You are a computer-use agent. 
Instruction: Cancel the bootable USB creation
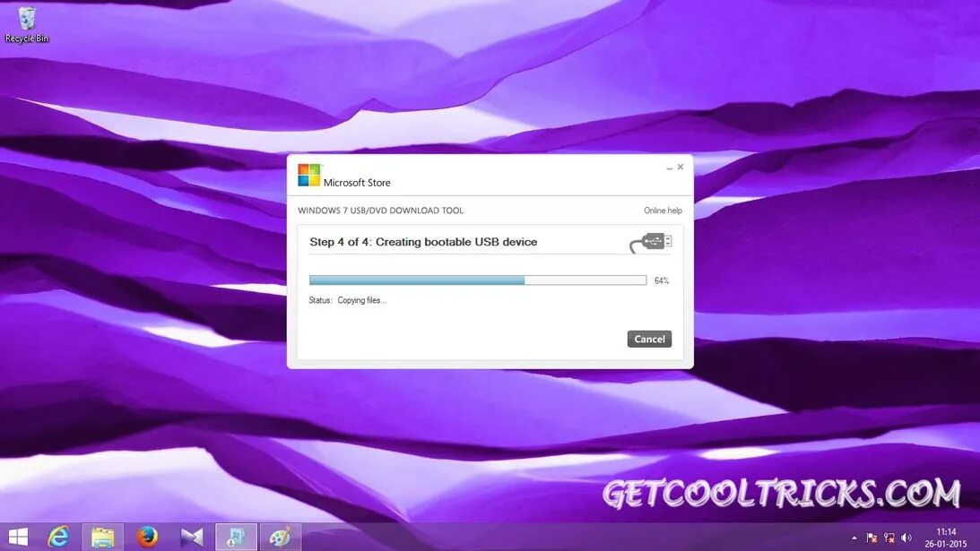pos(649,339)
